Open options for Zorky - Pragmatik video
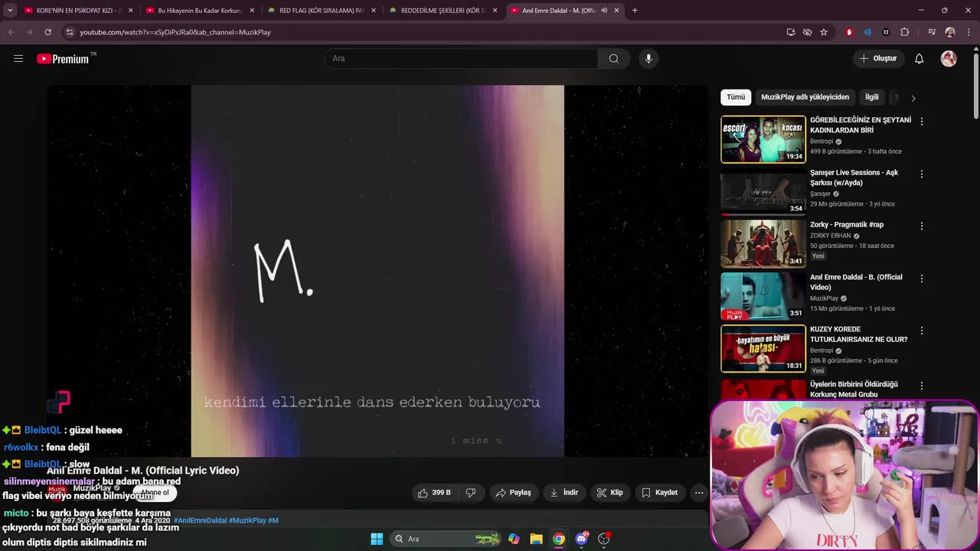Image resolution: width=980 pixels, height=551 pixels. (922, 226)
